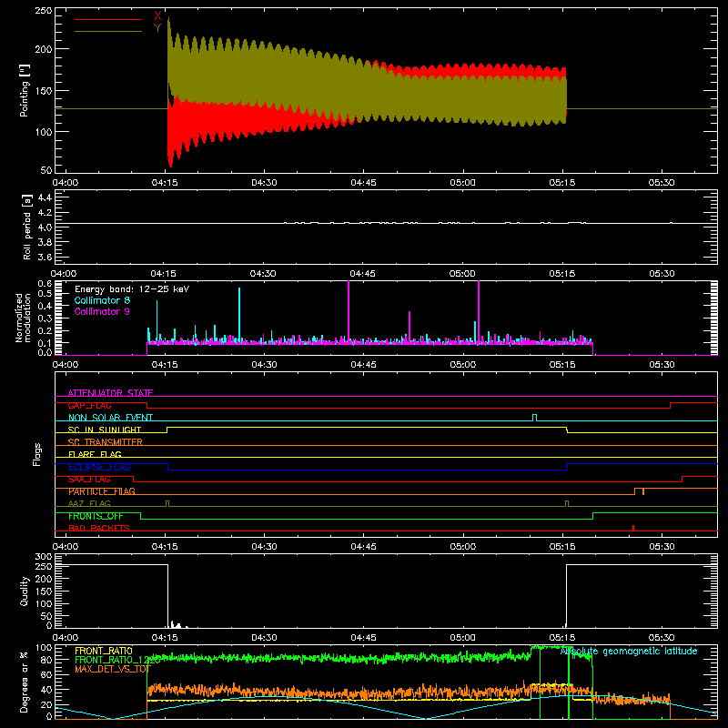Click the SAA_FLAG label
This screenshot has width=728, height=728.
point(89,480)
